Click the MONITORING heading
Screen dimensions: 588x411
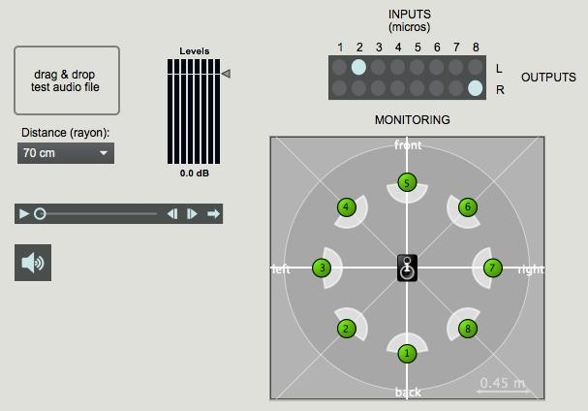412,120
